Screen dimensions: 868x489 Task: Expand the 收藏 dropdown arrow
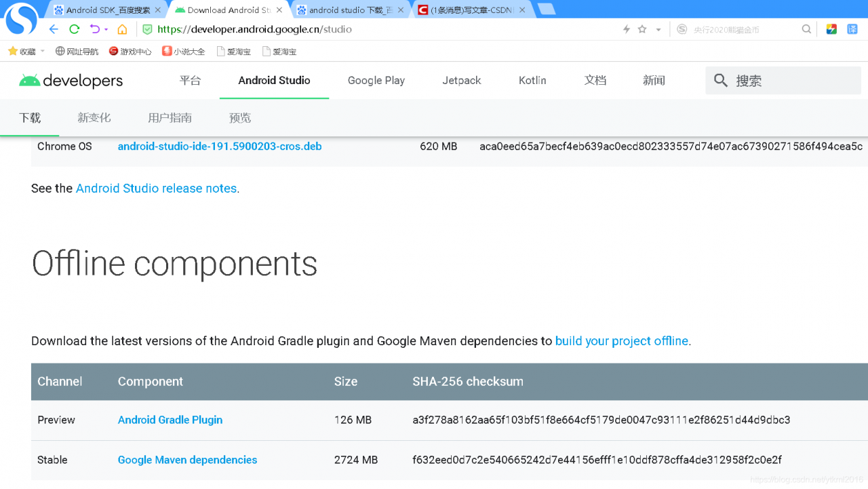pos(43,52)
